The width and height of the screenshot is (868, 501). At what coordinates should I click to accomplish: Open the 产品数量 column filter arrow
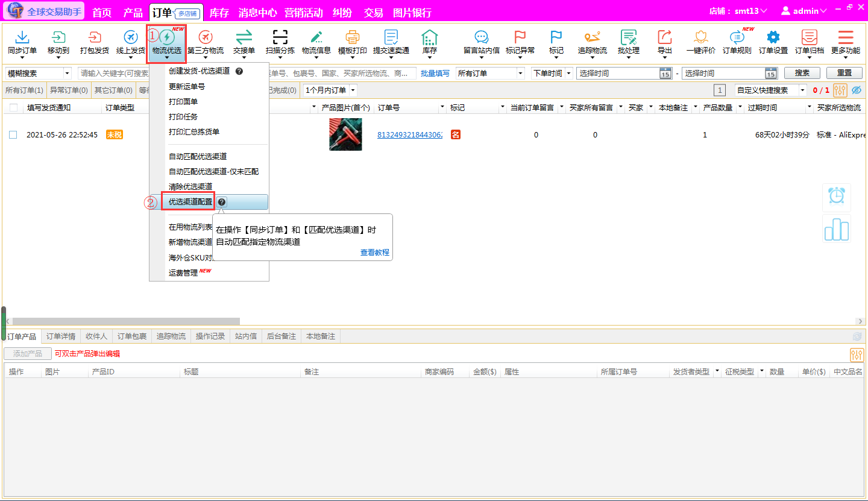coord(741,107)
